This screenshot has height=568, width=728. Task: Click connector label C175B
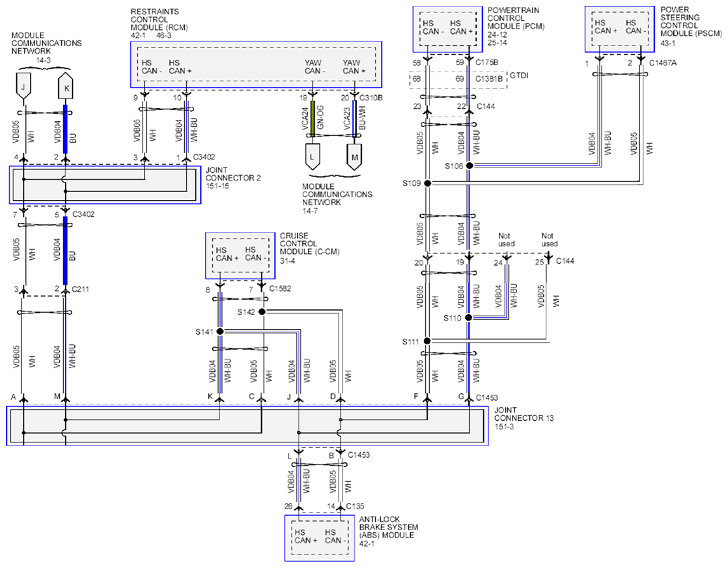coord(487,63)
